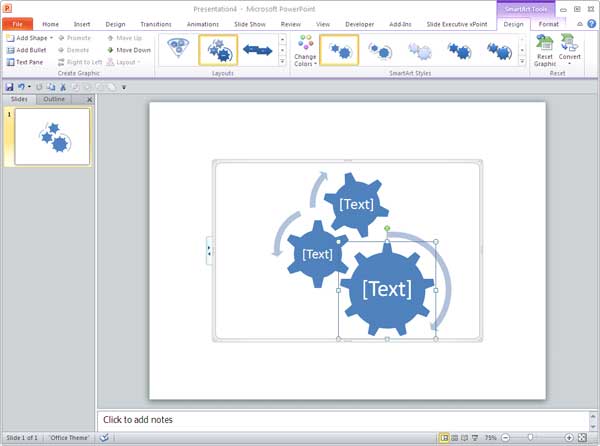Switch to the Insert ribbon tab
Viewport: 600px width, 446px height.
pos(82,24)
